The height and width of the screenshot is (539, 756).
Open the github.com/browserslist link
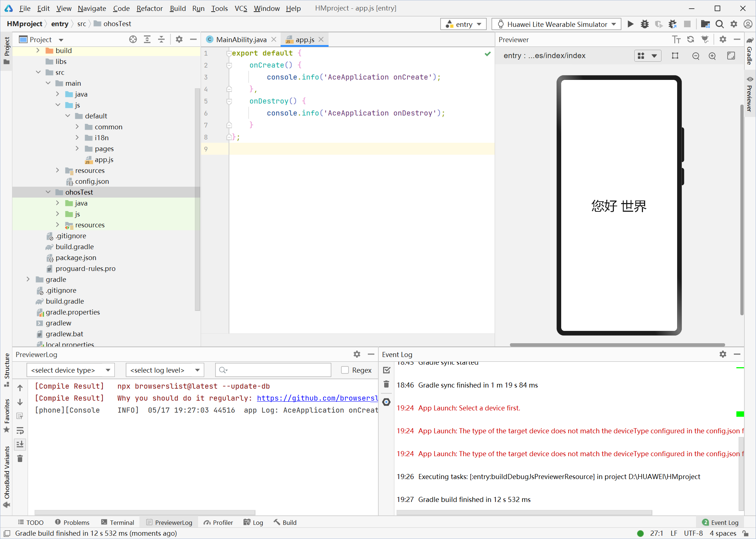pyautogui.click(x=317, y=398)
